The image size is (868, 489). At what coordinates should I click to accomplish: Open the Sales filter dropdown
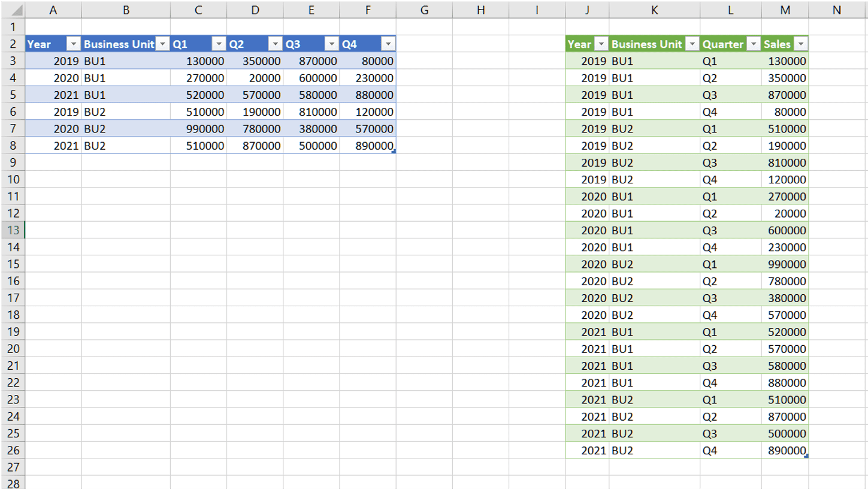pos(803,44)
